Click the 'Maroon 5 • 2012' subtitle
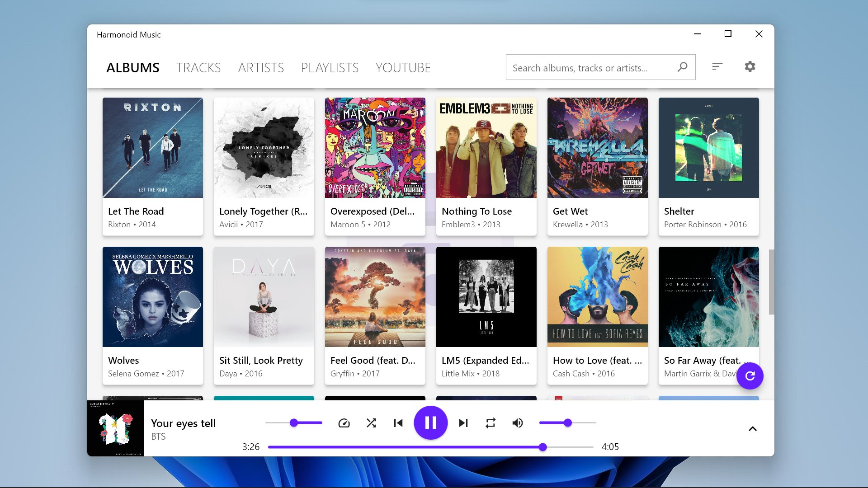The width and height of the screenshot is (868, 488). 360,225
